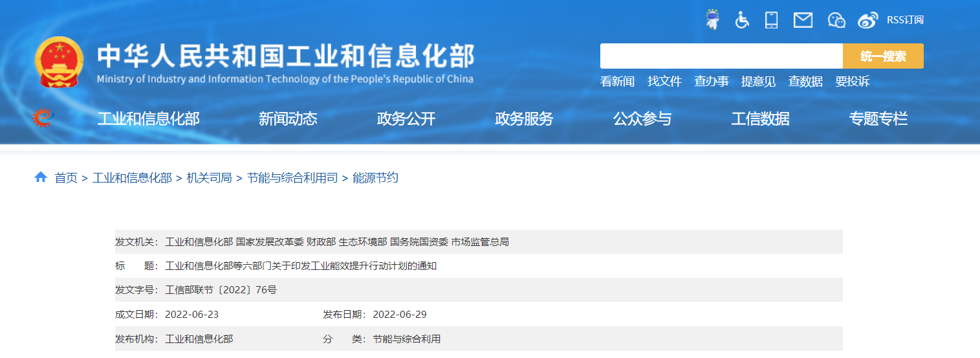Open the envelope mail icon
The image size is (980, 358).
(803, 20)
